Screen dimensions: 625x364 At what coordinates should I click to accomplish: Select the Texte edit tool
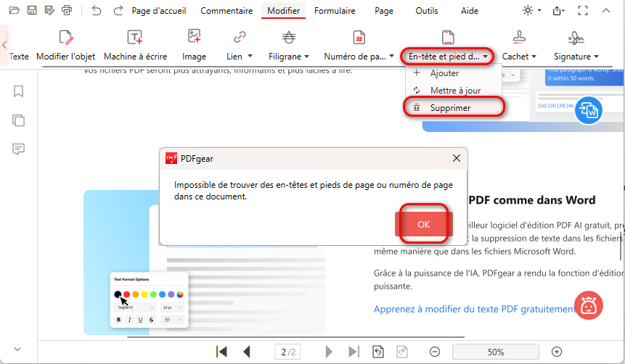pyautogui.click(x=19, y=57)
